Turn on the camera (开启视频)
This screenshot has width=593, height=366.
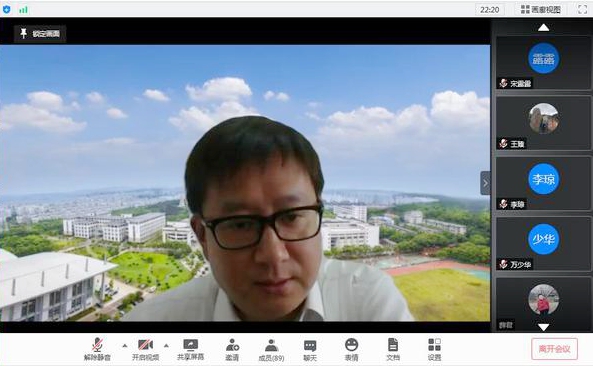tap(145, 349)
